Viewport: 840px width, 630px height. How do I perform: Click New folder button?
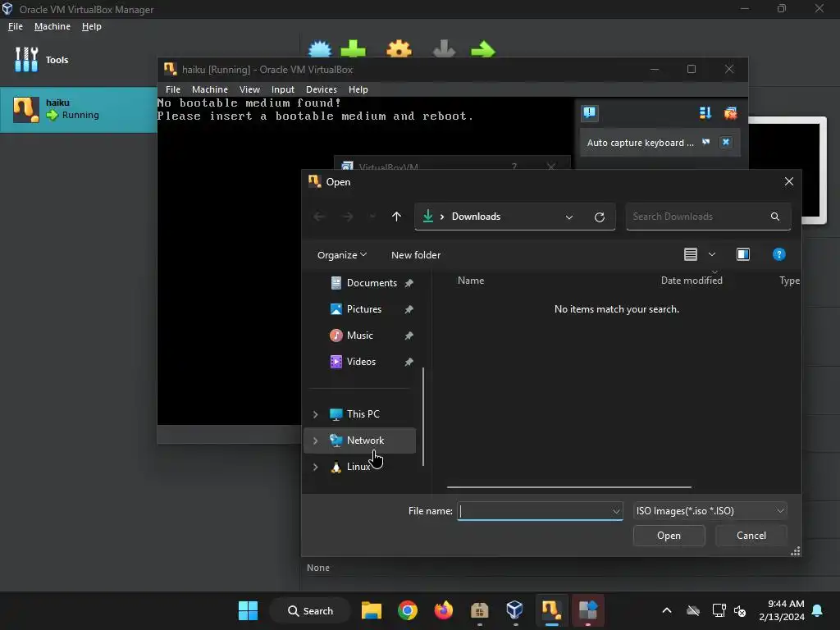[416, 255]
